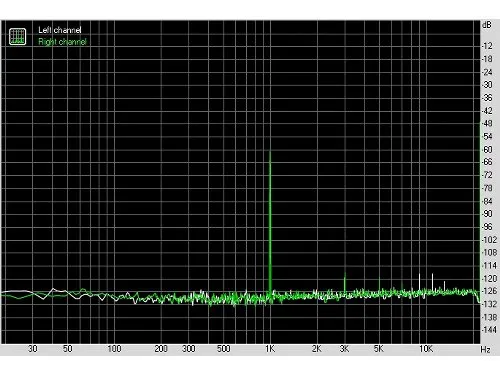Viewport: 500px width, 375px height.
Task: Click the 5K frequency axis label
Action: point(379,349)
